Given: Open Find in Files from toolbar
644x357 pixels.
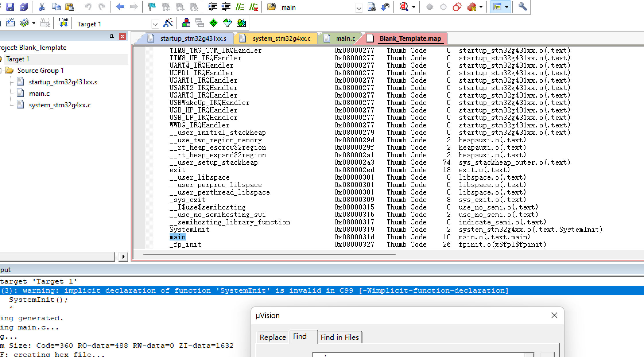Looking at the screenshot, I should [x=271, y=7].
